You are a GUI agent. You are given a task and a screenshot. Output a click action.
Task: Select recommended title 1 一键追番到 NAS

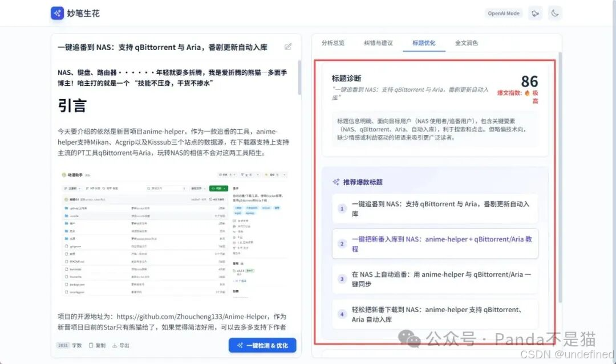tap(435, 208)
